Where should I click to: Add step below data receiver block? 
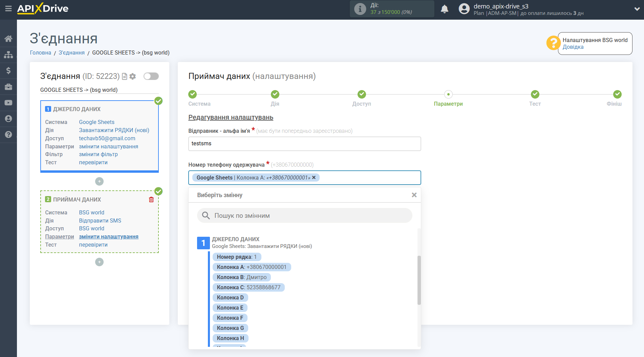99,262
